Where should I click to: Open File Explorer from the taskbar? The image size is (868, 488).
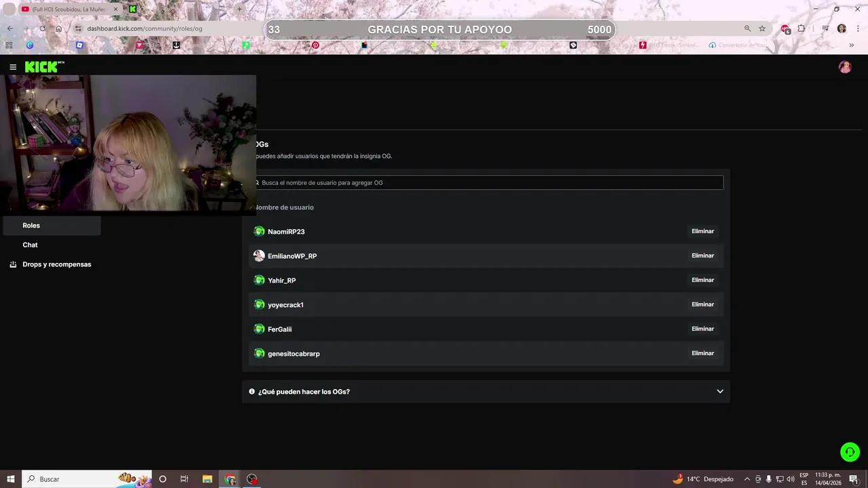(x=208, y=479)
